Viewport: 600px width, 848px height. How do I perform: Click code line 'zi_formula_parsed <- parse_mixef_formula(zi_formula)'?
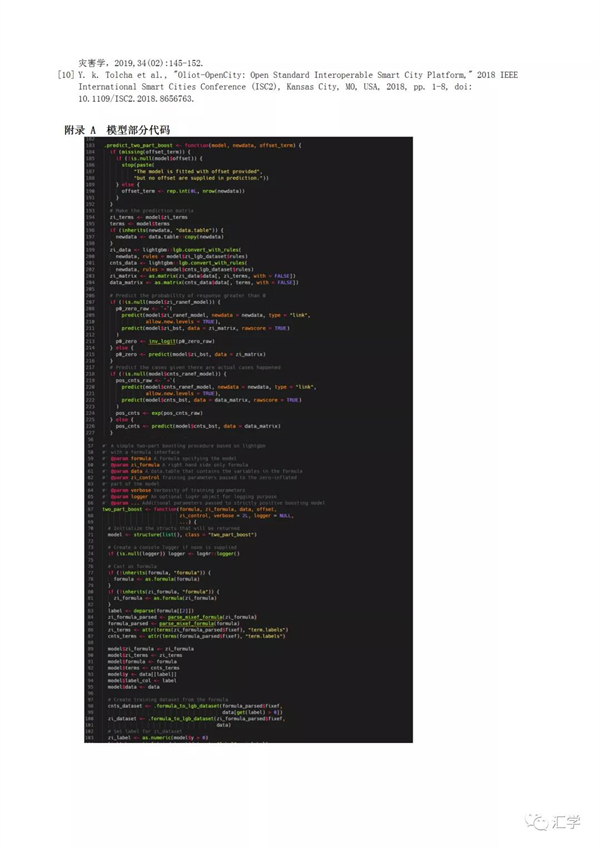(182, 617)
